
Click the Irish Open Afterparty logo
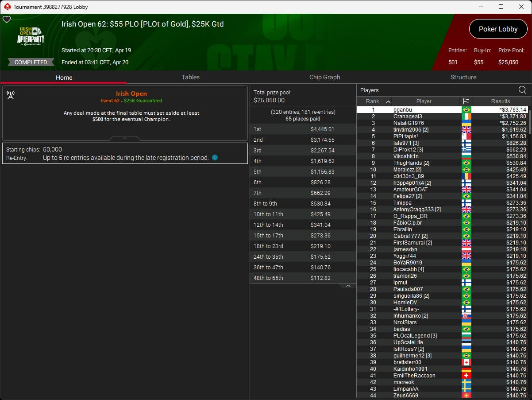coord(31,35)
